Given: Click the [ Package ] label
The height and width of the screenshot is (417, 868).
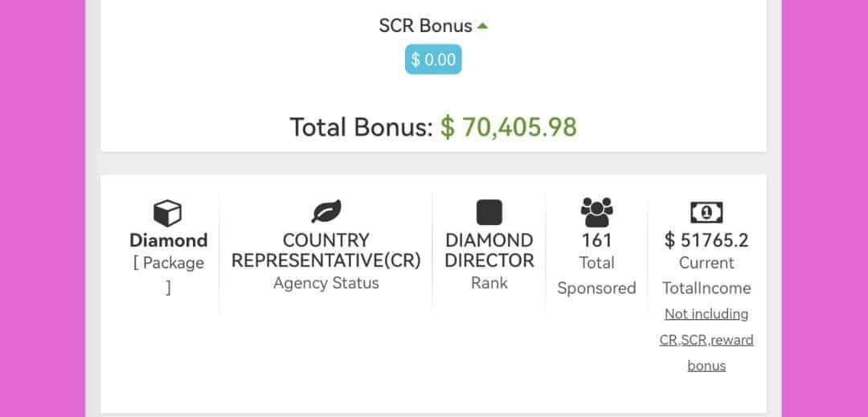Looking at the screenshot, I should [x=168, y=275].
